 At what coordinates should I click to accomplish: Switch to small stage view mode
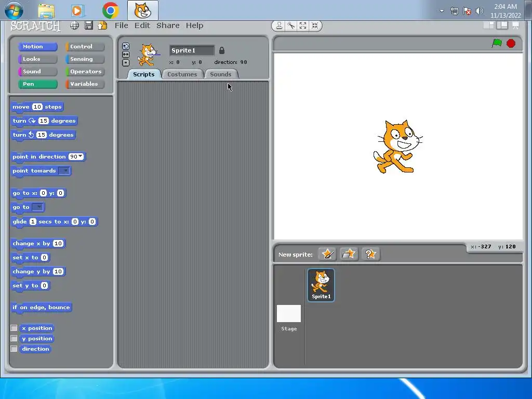[488, 25]
